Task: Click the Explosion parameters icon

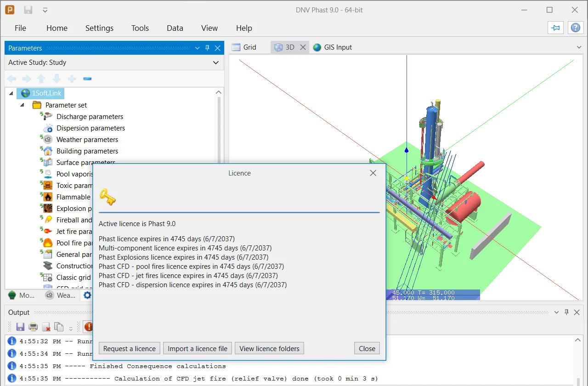Action: coord(48,208)
